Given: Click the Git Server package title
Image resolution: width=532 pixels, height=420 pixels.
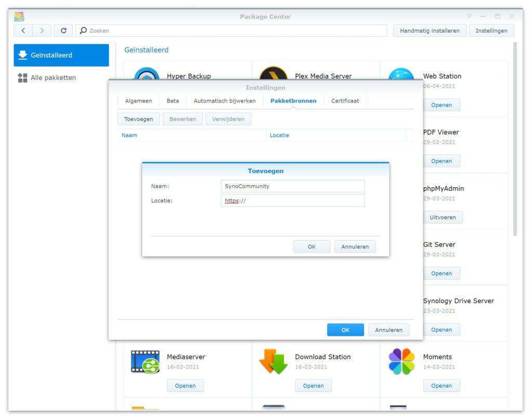Looking at the screenshot, I should coord(439,244).
